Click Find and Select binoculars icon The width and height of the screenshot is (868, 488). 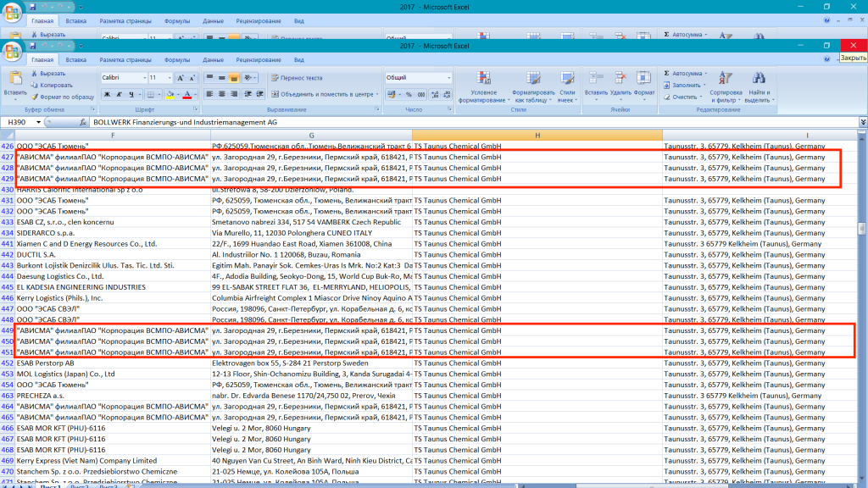tap(758, 78)
